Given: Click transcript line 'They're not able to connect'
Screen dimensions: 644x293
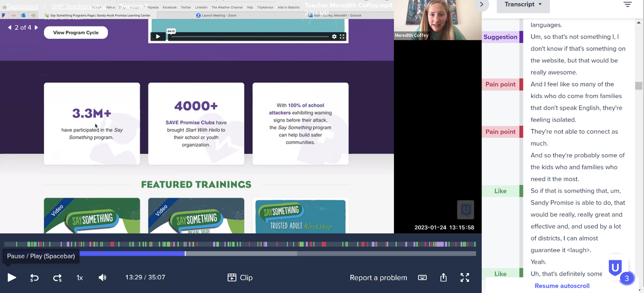Looking at the screenshot, I should point(574,137).
